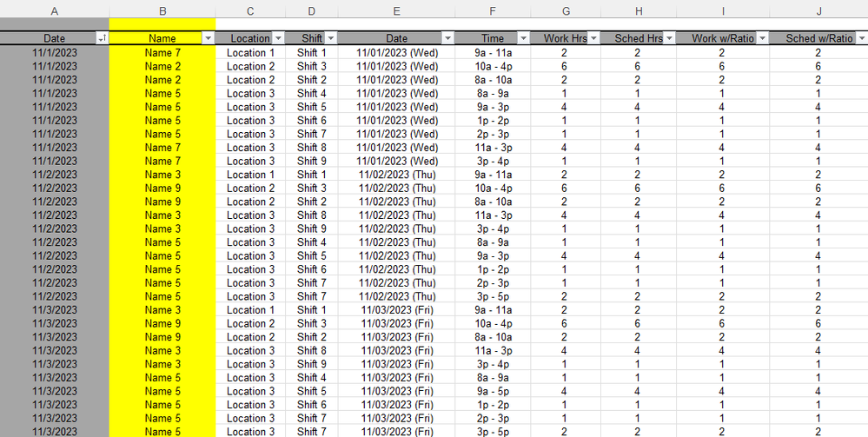868x437 pixels.
Task: Select column C by its header letter
Action: click(x=250, y=11)
